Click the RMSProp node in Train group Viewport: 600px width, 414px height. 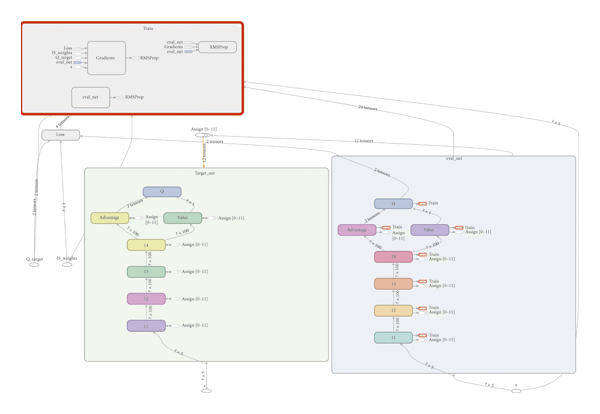point(217,47)
